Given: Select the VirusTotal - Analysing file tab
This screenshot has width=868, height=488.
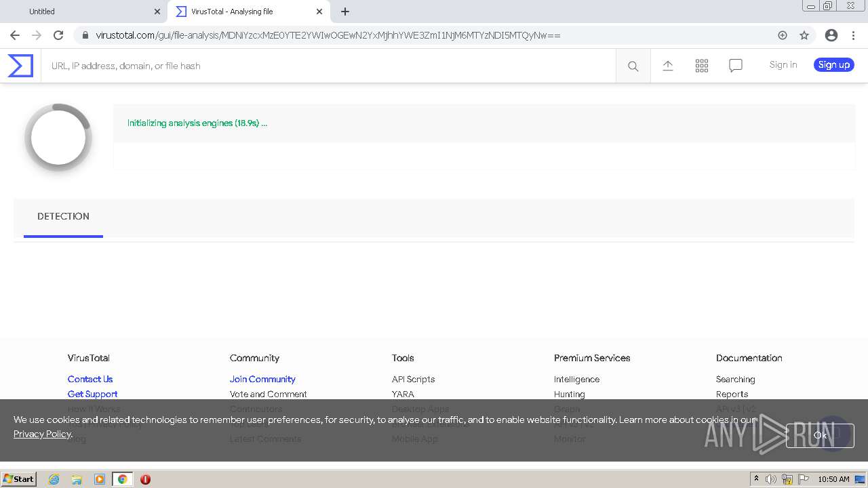Looking at the screenshot, I should tap(249, 12).
